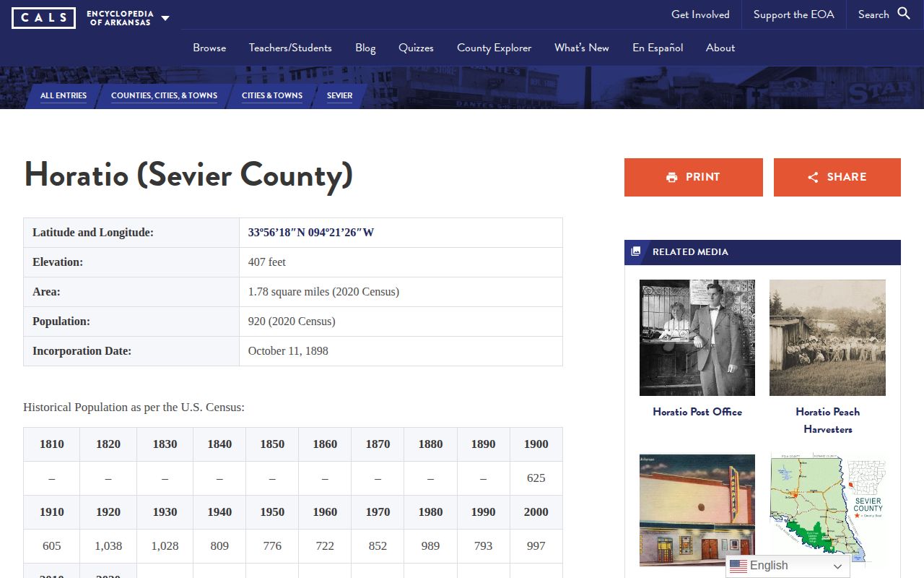Open the English language selector
The width and height of the screenshot is (924, 578).
[x=788, y=566]
